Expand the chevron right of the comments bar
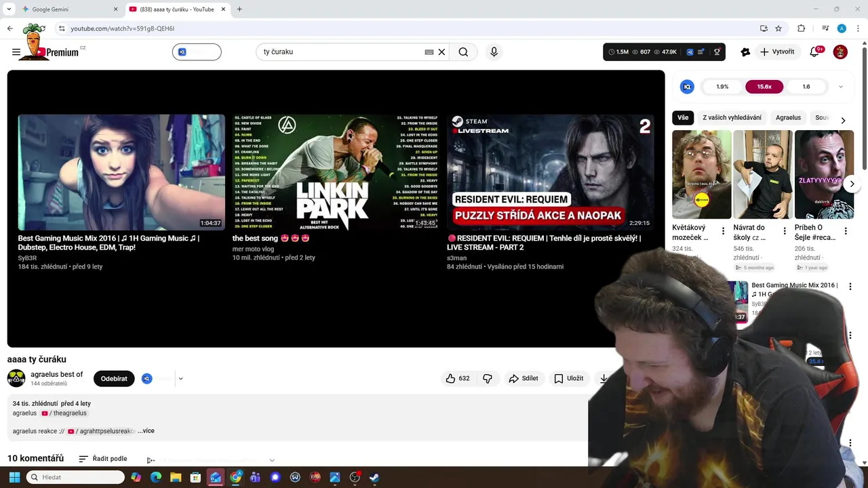Image resolution: width=868 pixels, height=488 pixels. coord(272,460)
